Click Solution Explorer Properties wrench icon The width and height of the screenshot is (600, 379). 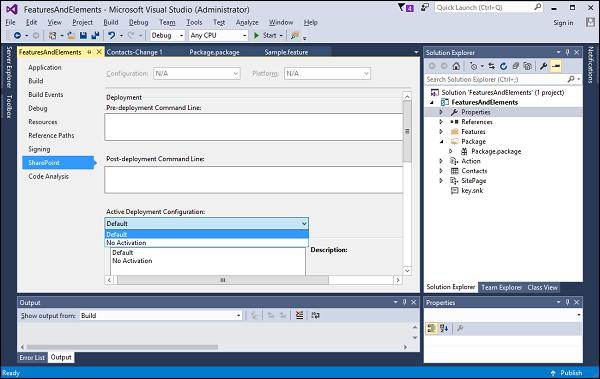[543, 66]
